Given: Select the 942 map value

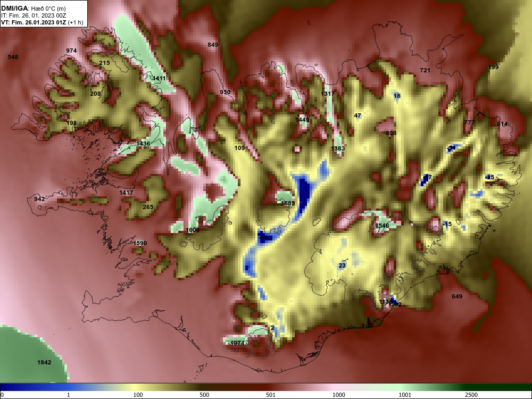Looking at the screenshot, I should pyautogui.click(x=39, y=199).
